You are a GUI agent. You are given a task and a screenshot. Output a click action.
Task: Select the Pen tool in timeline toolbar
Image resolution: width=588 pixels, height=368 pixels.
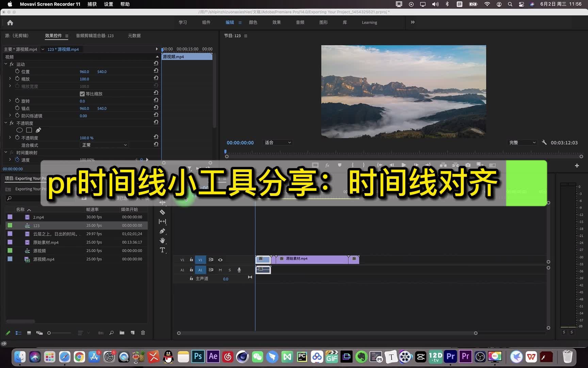pyautogui.click(x=163, y=231)
